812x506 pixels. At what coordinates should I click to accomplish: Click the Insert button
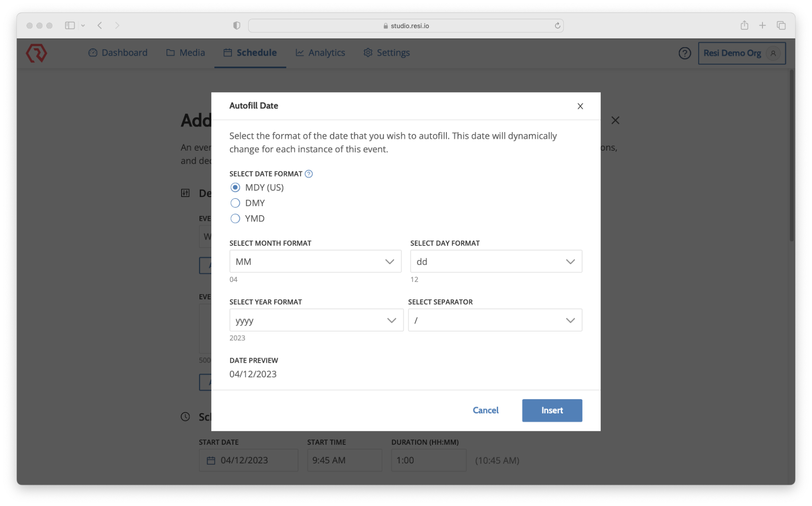pos(552,410)
